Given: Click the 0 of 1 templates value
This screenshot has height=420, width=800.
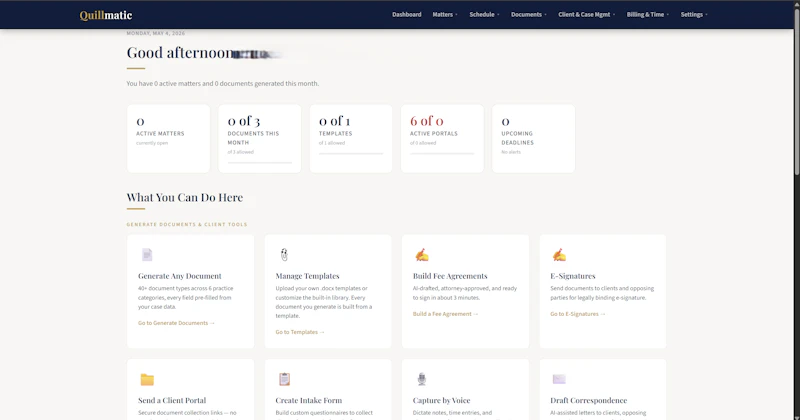Looking at the screenshot, I should click(334, 121).
